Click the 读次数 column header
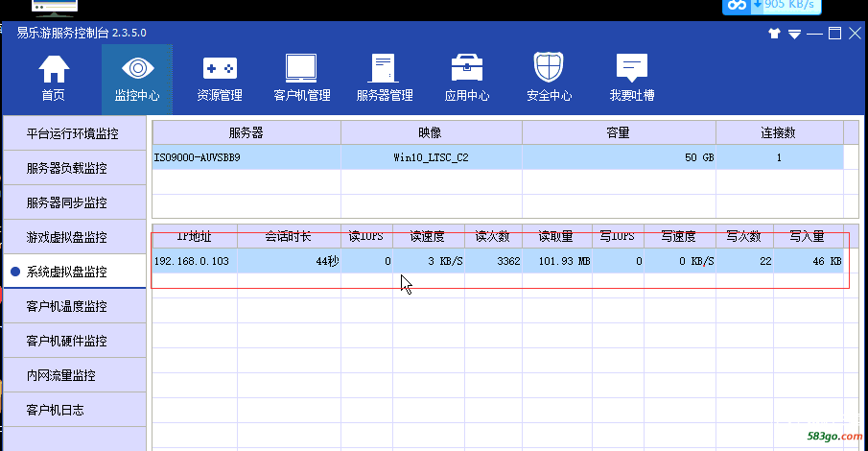Screen dimensions: 868x451 tap(493, 237)
